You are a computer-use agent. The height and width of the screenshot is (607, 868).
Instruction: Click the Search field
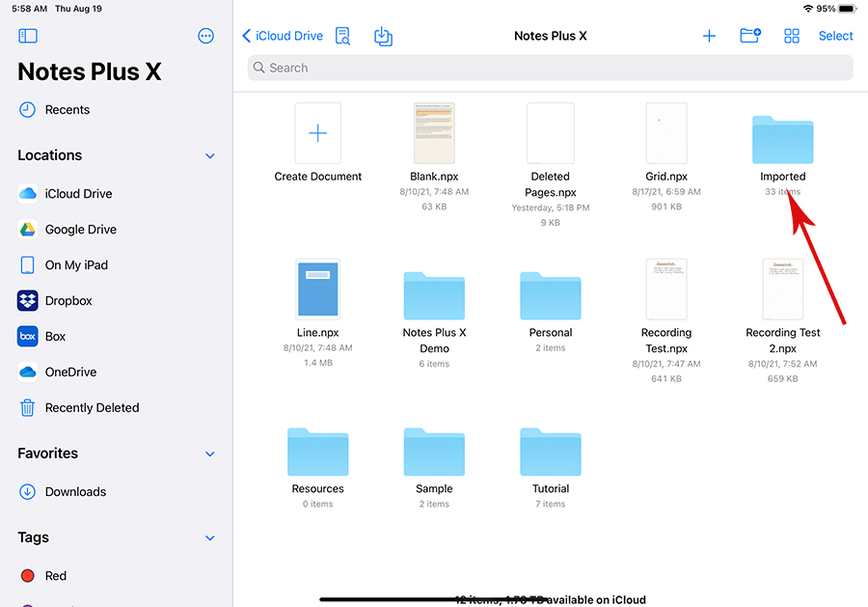pos(550,68)
